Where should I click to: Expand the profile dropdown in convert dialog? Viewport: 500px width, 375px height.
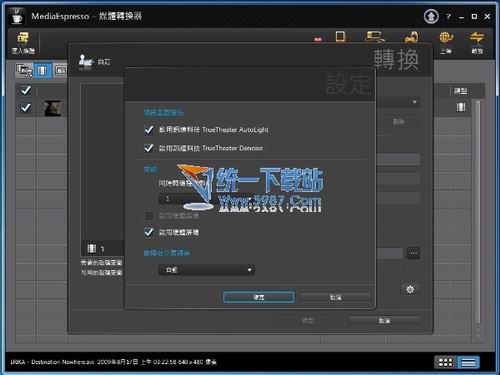coord(398,102)
